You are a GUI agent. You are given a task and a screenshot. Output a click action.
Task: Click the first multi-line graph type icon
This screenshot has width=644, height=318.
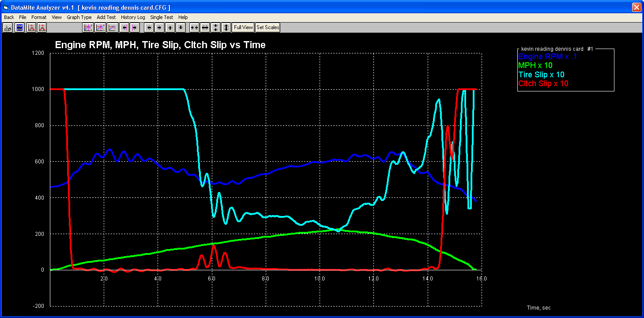coord(88,27)
